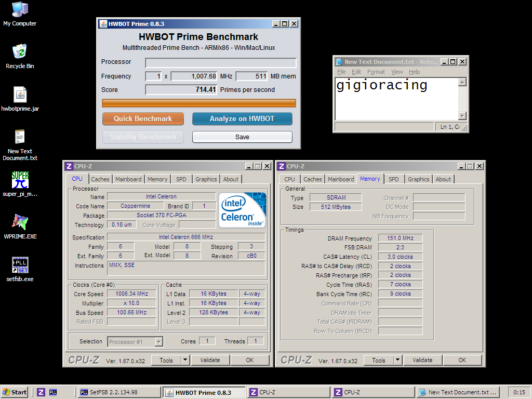Click the left CPU-Z window title icon
Image resolution: width=532 pixels, height=399 pixels.
(69, 166)
